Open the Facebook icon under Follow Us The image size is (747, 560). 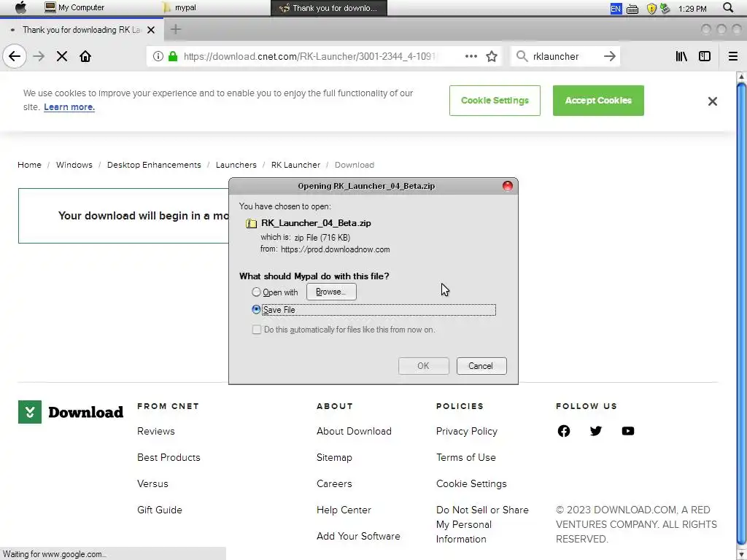tap(564, 431)
